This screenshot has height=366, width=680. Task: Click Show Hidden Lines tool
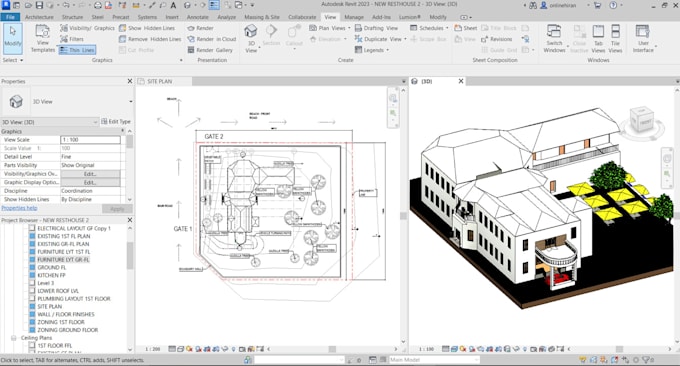click(147, 28)
